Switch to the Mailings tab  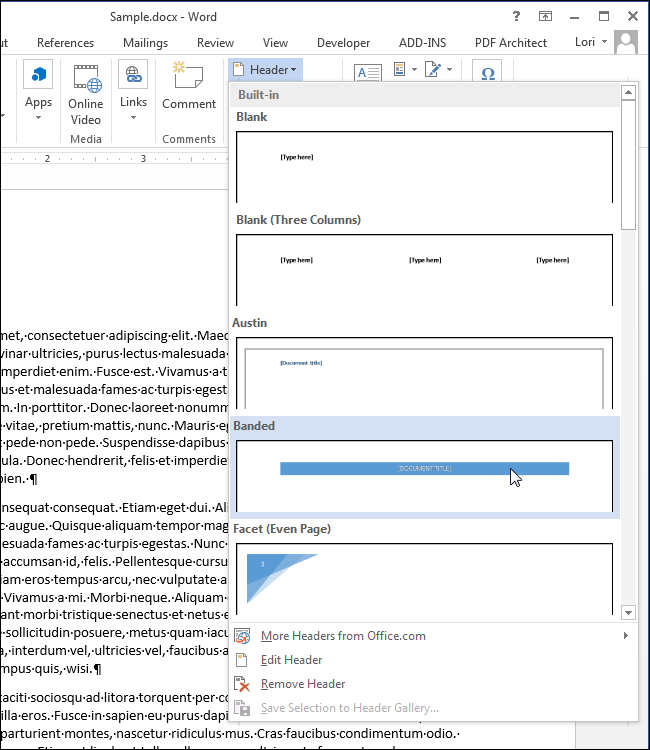(x=145, y=43)
